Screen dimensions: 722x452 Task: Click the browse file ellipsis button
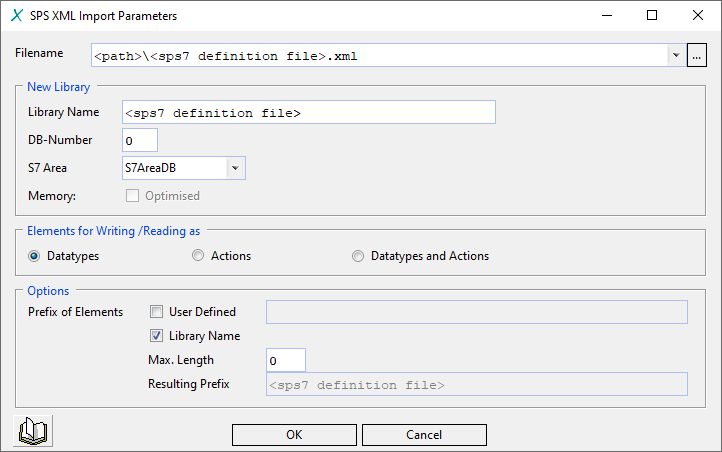697,56
